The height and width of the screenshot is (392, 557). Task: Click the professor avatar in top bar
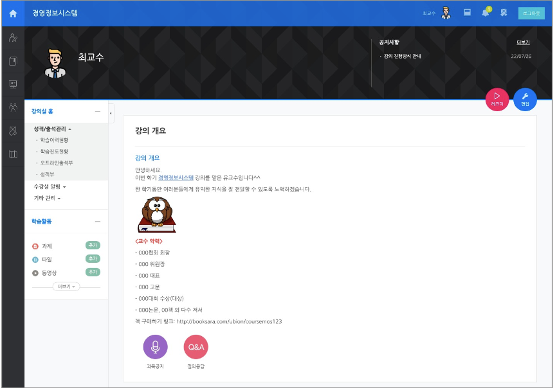(446, 13)
